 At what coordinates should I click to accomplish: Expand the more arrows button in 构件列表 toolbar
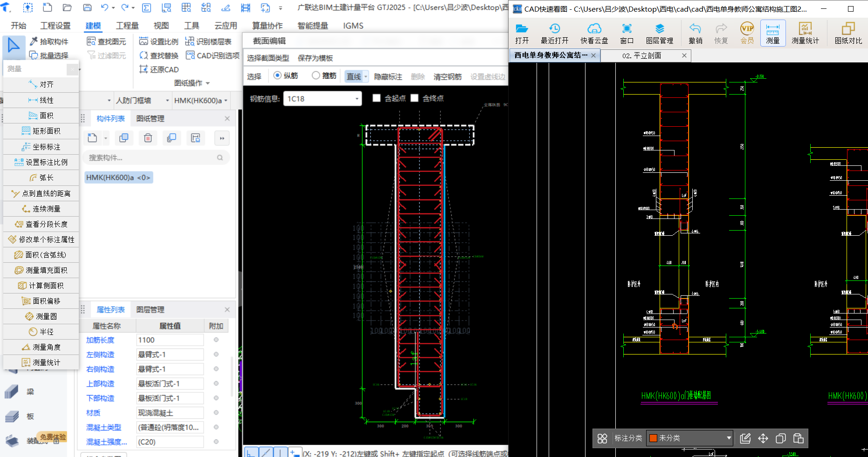click(x=222, y=138)
